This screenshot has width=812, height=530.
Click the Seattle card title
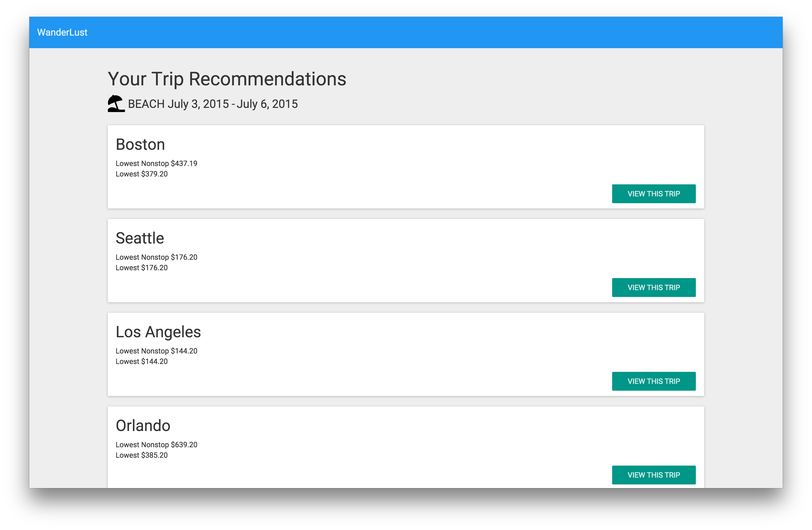pos(140,238)
